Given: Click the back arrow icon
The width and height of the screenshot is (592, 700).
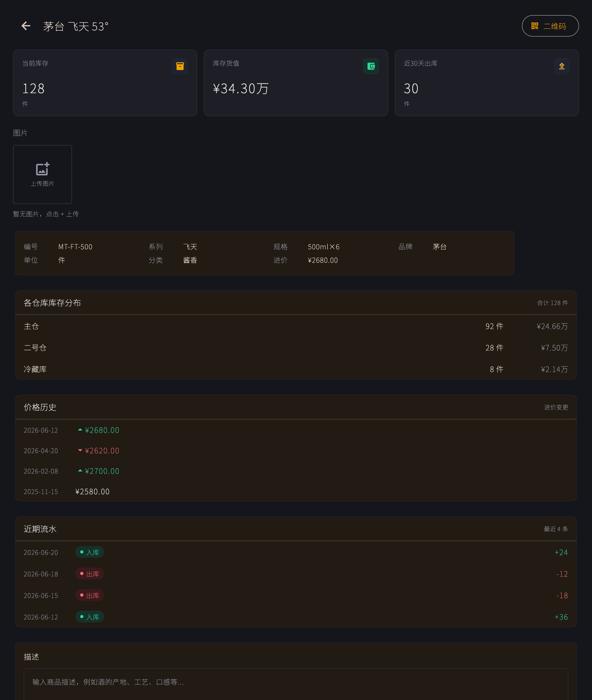Looking at the screenshot, I should (26, 26).
